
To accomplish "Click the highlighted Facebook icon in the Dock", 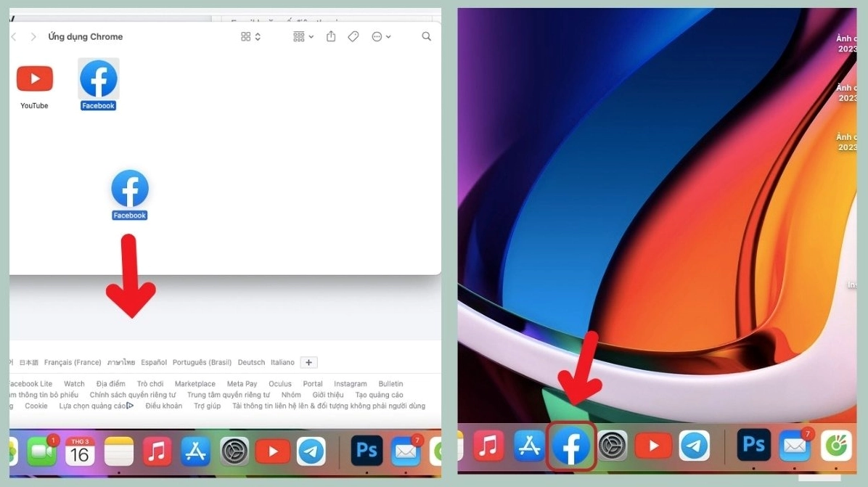I will point(571,446).
